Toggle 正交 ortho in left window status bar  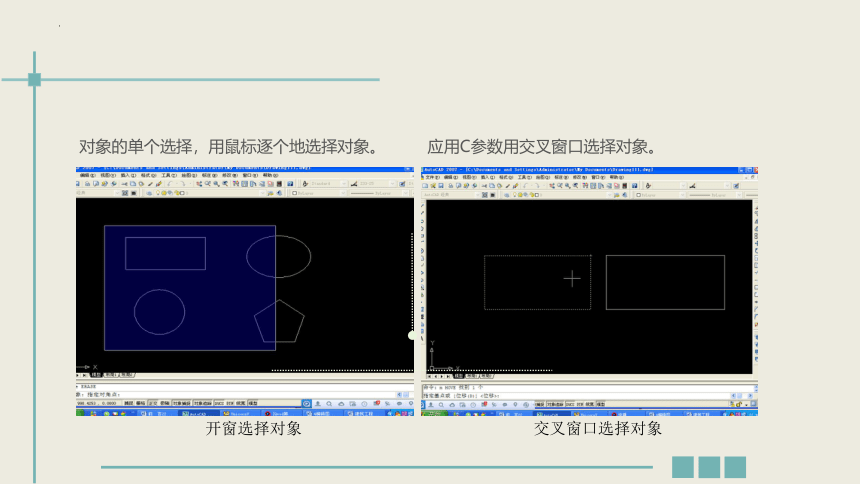coord(153,403)
